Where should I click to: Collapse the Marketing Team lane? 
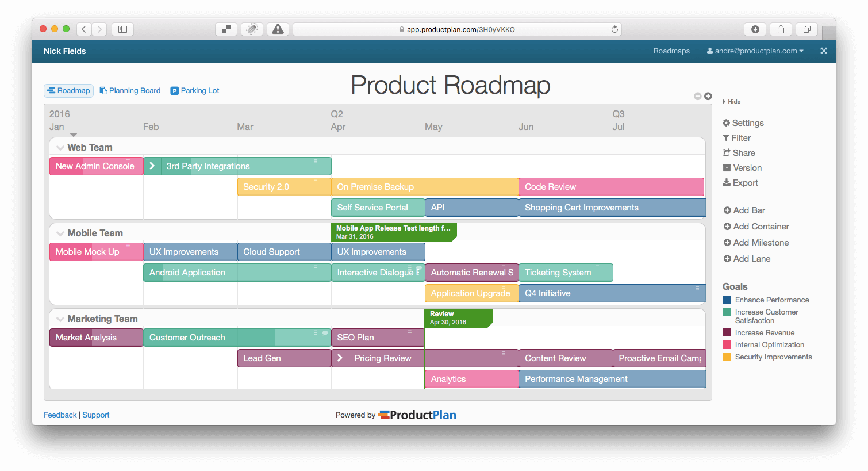click(x=60, y=319)
